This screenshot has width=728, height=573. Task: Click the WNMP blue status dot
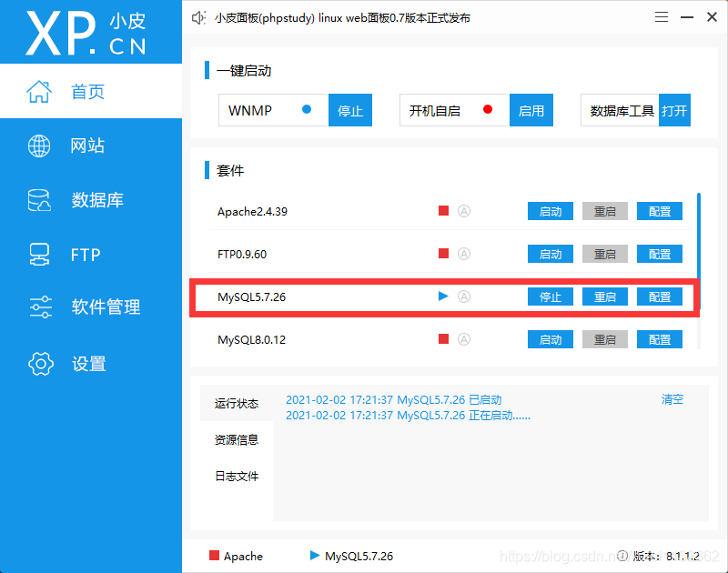307,109
